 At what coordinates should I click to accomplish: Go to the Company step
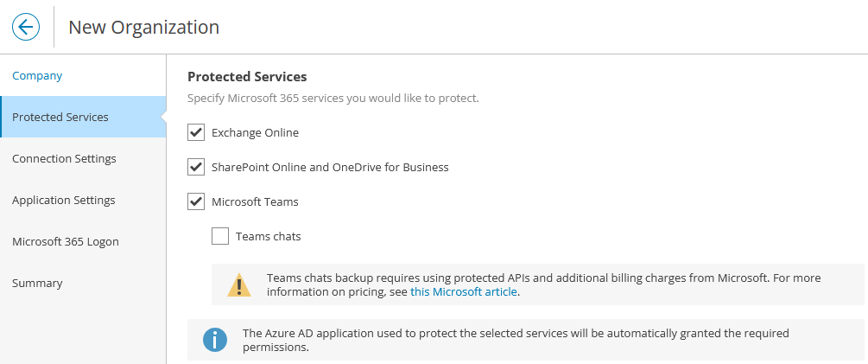(37, 76)
